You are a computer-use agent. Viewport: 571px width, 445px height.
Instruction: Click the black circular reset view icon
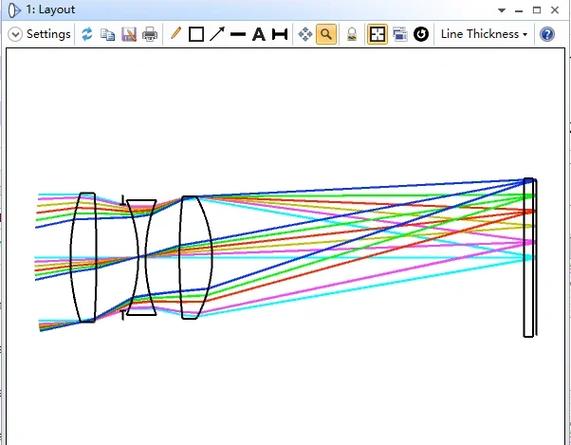point(421,35)
